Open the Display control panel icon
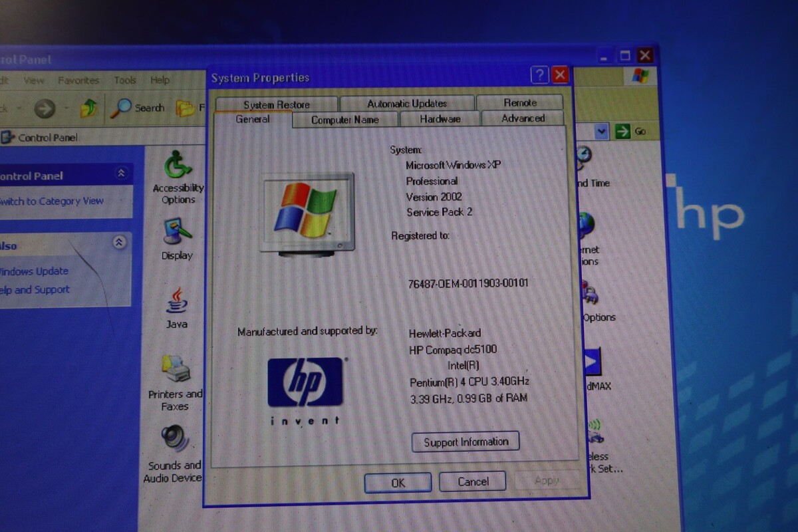Screen dimensions: 798x532 pyautogui.click(x=177, y=231)
